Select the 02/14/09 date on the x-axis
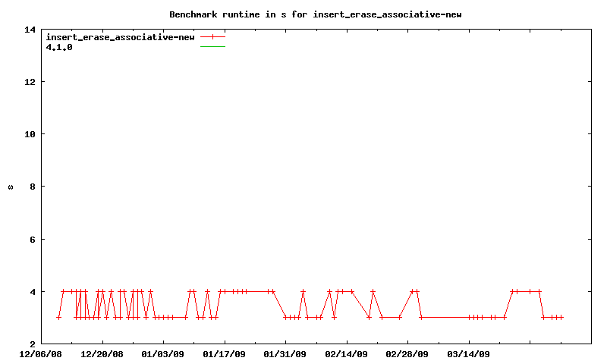The width and height of the screenshot is (607, 364). point(346,353)
